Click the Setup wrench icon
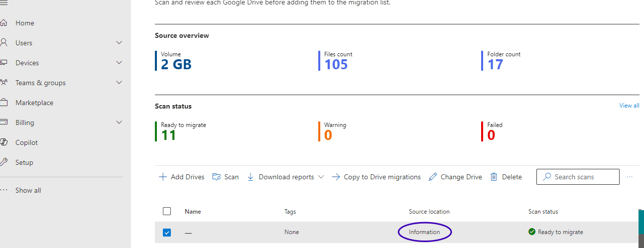The image size is (644, 248). tap(4, 162)
